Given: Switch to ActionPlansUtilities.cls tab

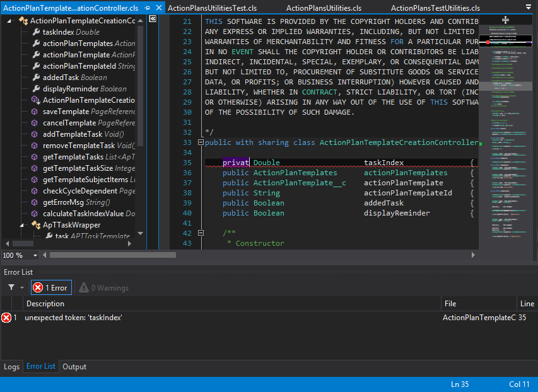Looking at the screenshot, I should pos(324,8).
